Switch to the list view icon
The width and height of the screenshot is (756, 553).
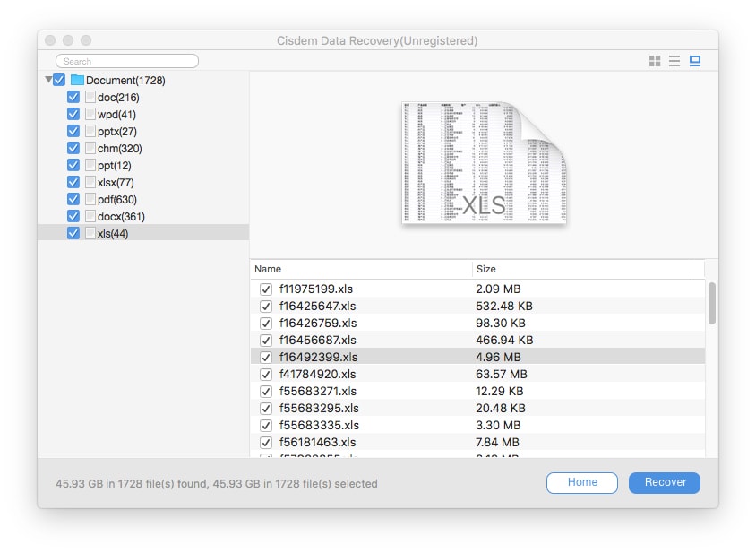[x=674, y=61]
